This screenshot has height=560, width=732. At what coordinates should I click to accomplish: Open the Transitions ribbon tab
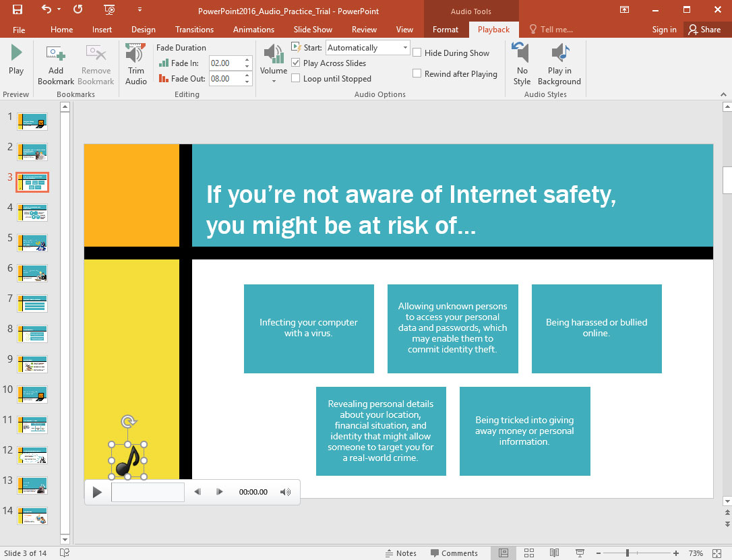pos(194,29)
